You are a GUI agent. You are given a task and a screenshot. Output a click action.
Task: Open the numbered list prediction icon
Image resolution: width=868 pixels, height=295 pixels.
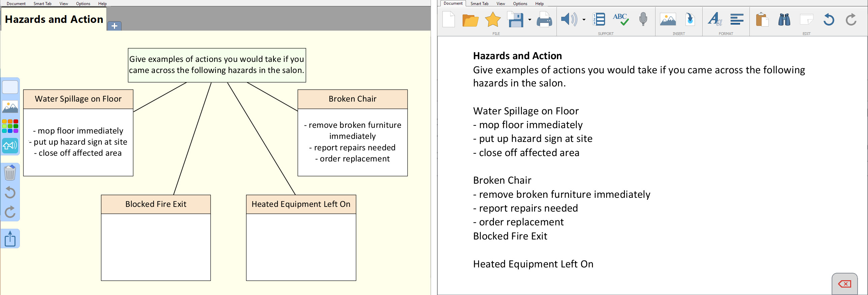tap(599, 20)
